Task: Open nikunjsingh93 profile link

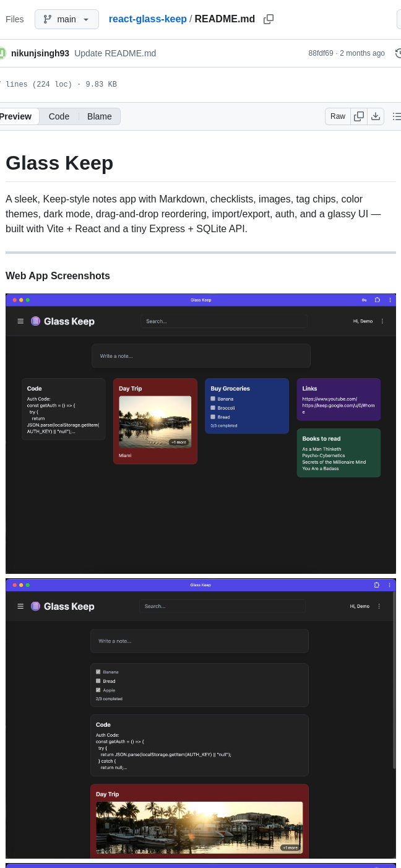Action: 40,53
